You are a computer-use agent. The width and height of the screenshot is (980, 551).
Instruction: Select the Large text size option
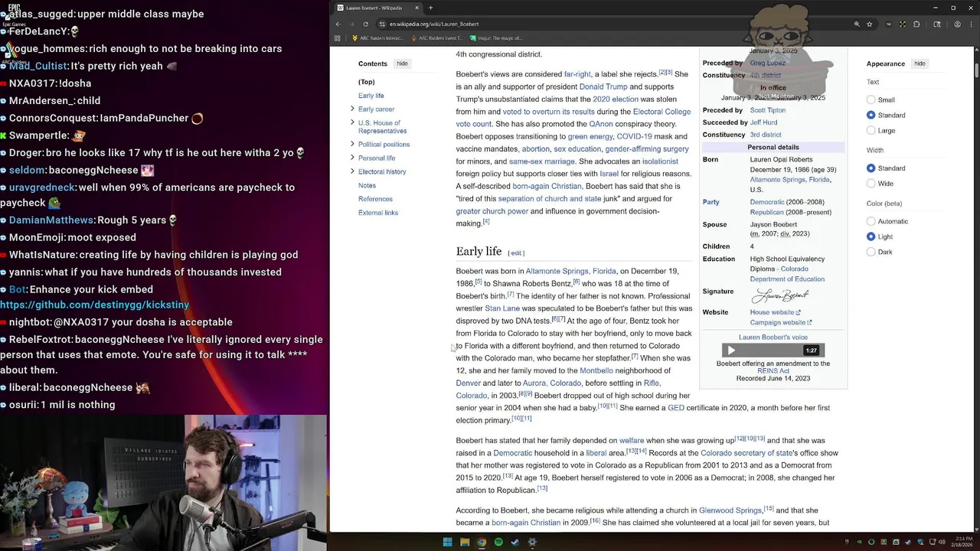point(871,130)
